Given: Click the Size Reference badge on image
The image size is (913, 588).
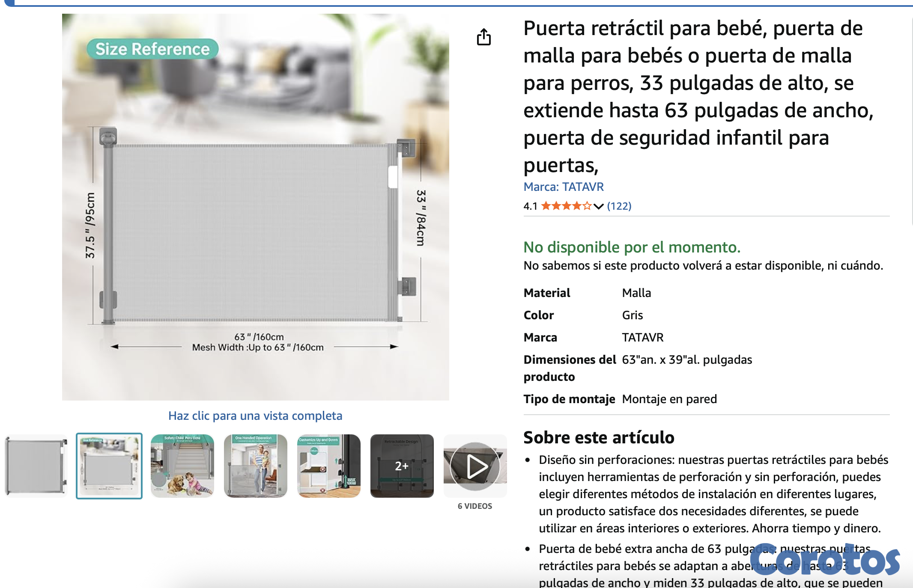Looking at the screenshot, I should pos(152,49).
